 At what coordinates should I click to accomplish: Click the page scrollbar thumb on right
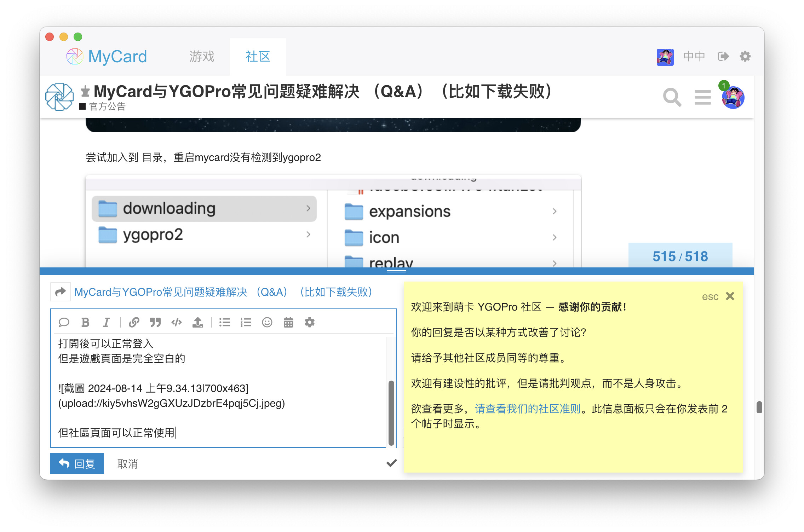[x=759, y=407]
